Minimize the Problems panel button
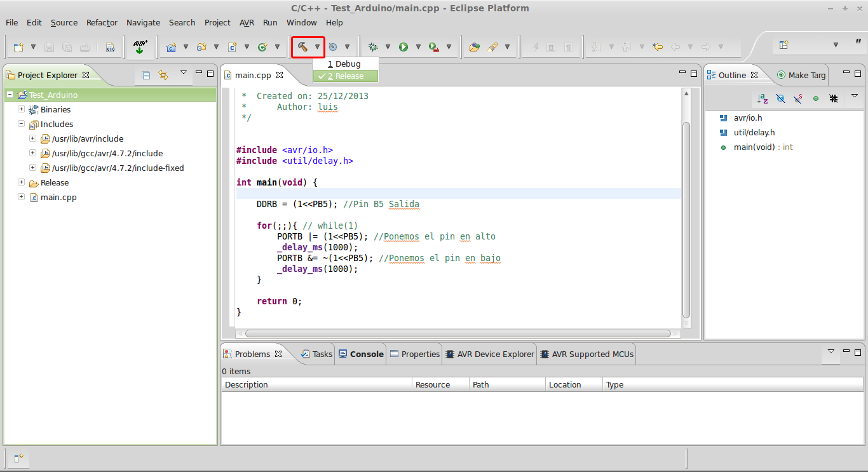868x472 pixels. [x=846, y=351]
